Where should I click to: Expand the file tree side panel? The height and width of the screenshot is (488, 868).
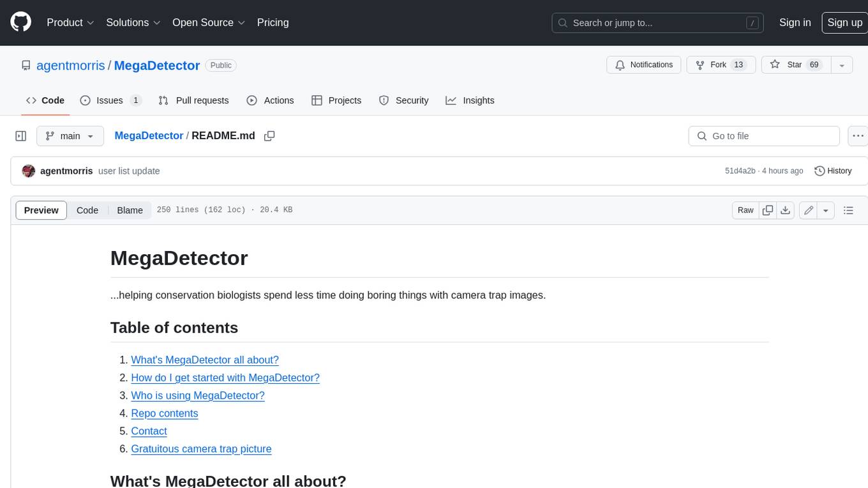coord(20,136)
